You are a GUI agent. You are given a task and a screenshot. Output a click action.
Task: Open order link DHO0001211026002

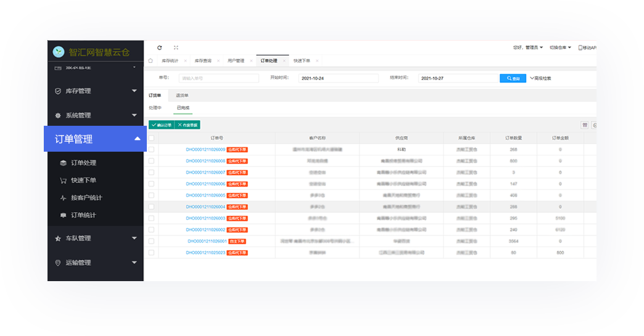pyautogui.click(x=205, y=230)
